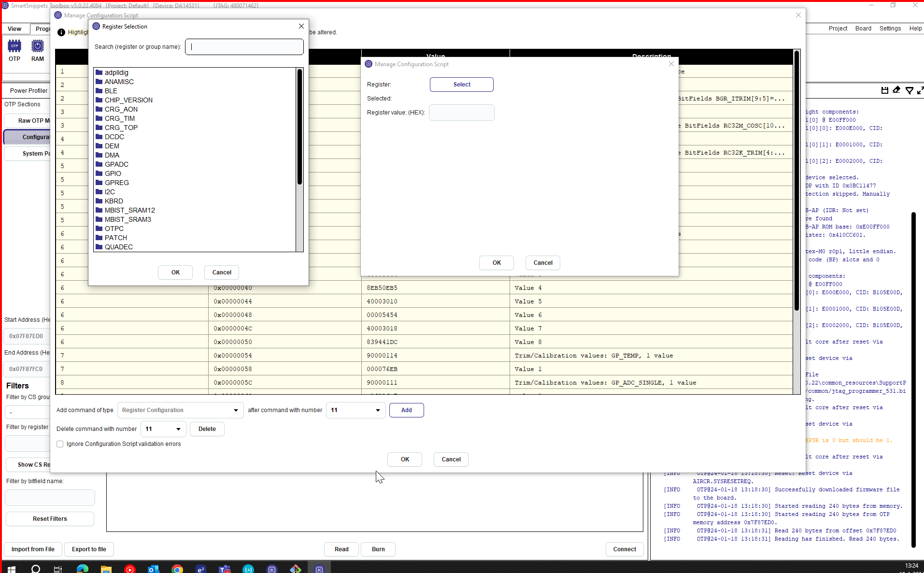924x573 pixels.
Task: Focus the register search input field
Action: (244, 47)
